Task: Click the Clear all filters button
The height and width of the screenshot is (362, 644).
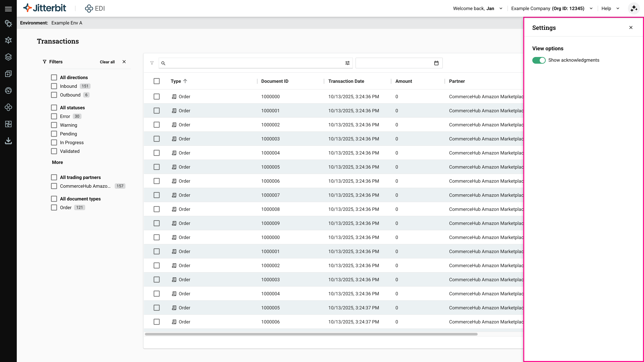Action: [107, 62]
